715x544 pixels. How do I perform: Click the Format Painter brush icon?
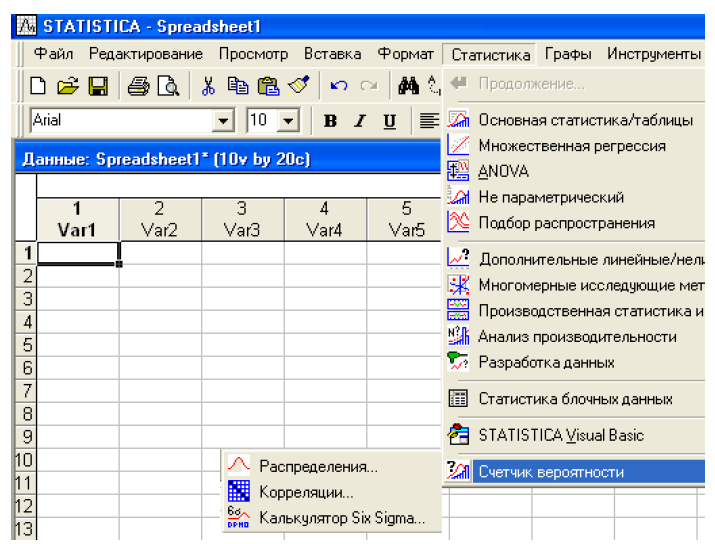299,85
